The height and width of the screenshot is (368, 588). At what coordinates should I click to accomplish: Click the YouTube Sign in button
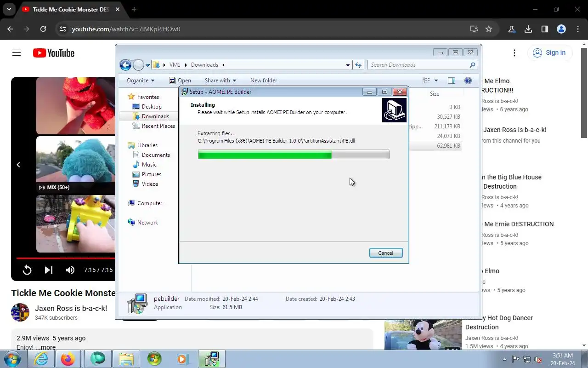coord(549,52)
